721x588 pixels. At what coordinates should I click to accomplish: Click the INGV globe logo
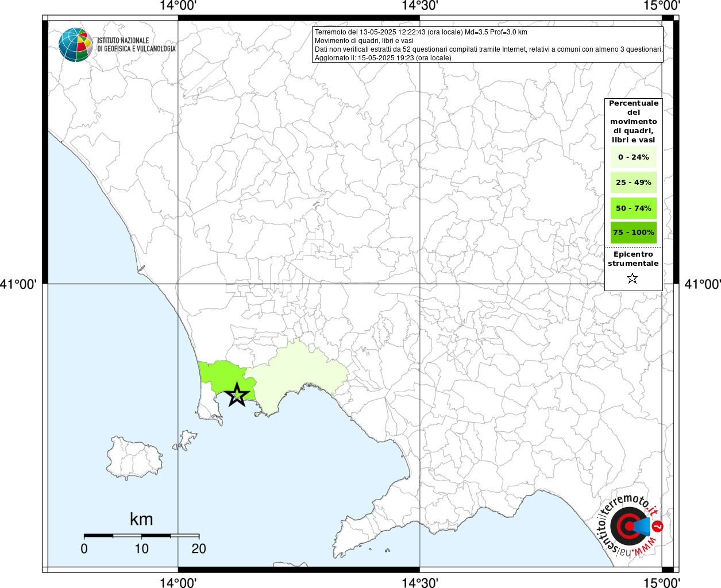pyautogui.click(x=75, y=45)
